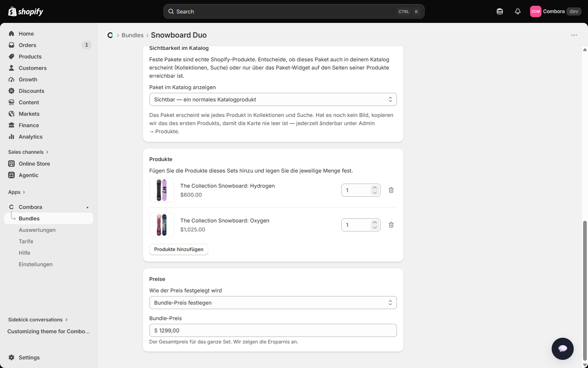Expand Sidekick conversations
The image size is (588, 368).
point(38,320)
